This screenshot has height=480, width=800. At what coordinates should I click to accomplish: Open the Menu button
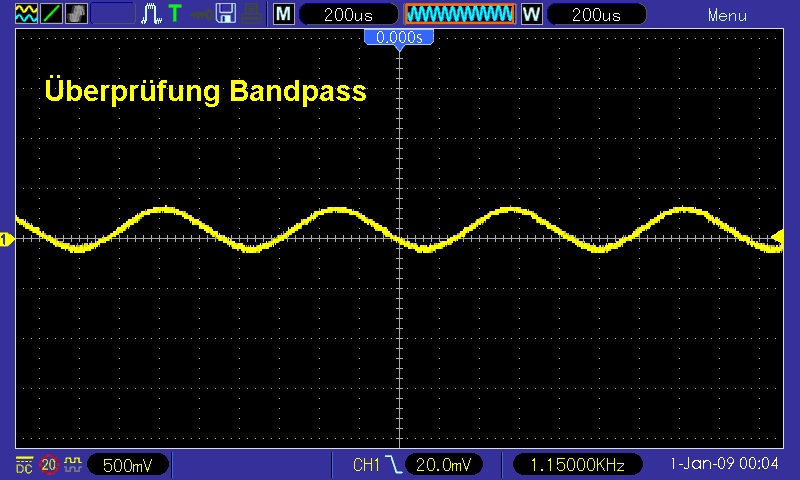click(x=727, y=15)
